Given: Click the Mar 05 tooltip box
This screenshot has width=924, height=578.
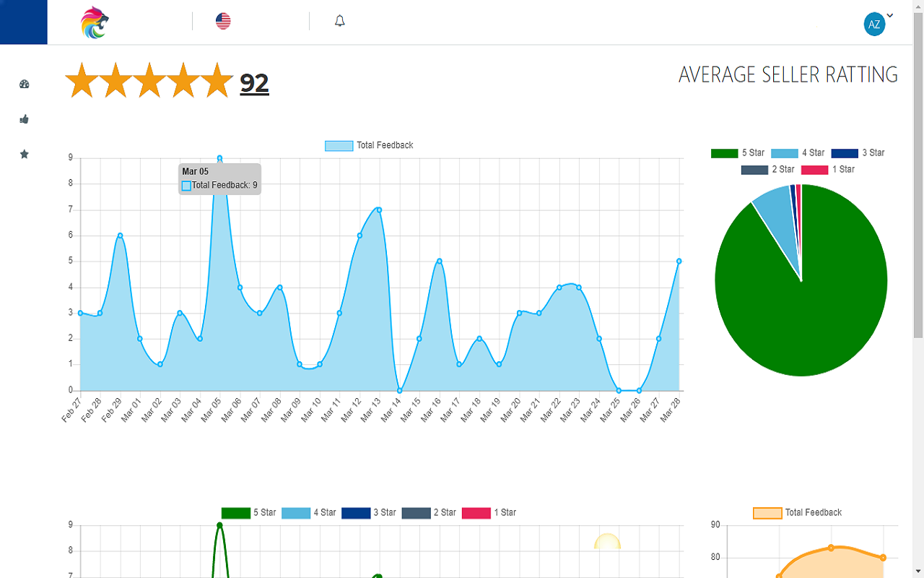Looking at the screenshot, I should [x=219, y=178].
